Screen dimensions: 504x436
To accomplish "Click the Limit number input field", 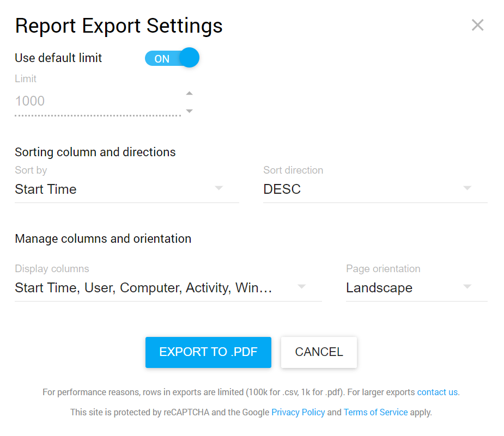I will [x=97, y=101].
